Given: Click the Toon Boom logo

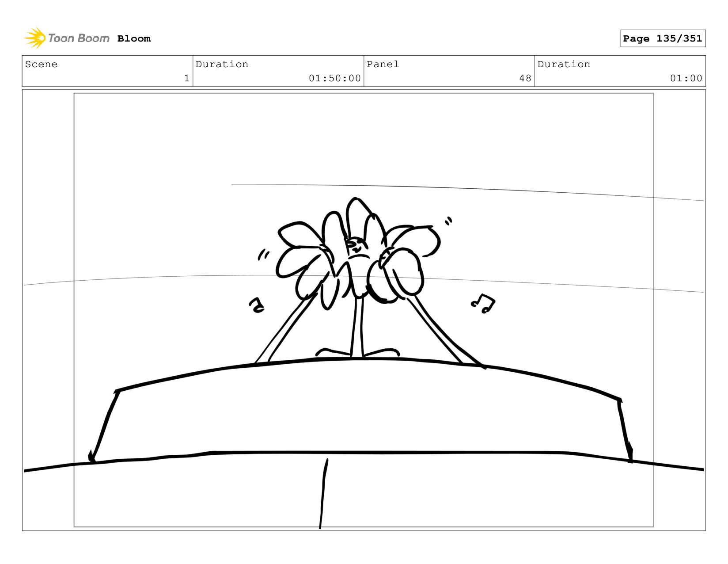Looking at the screenshot, I should (66, 38).
